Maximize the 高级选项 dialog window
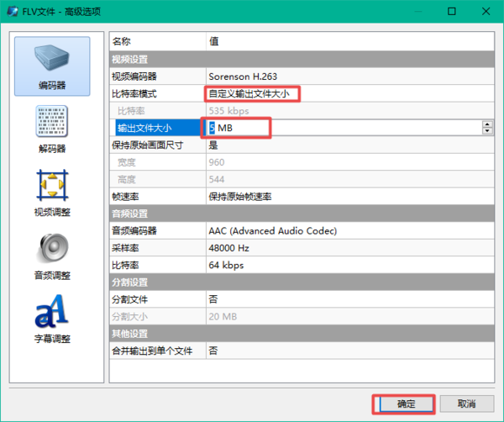 [452, 12]
